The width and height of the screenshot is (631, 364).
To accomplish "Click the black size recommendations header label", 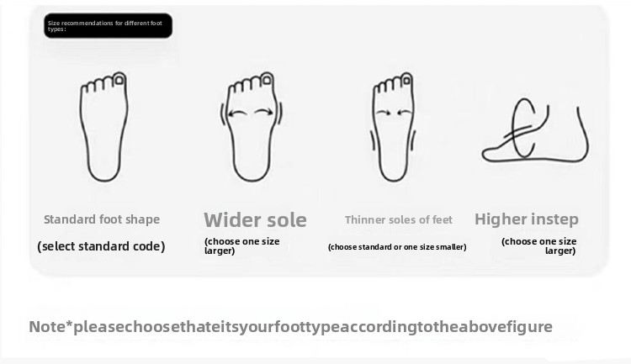I will click(x=108, y=26).
